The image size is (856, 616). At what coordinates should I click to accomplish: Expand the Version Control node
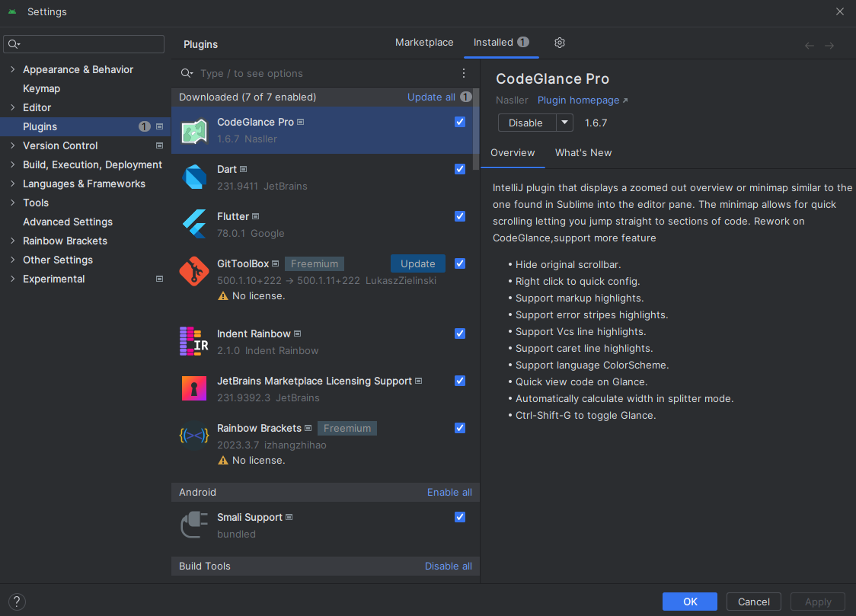pos(12,145)
